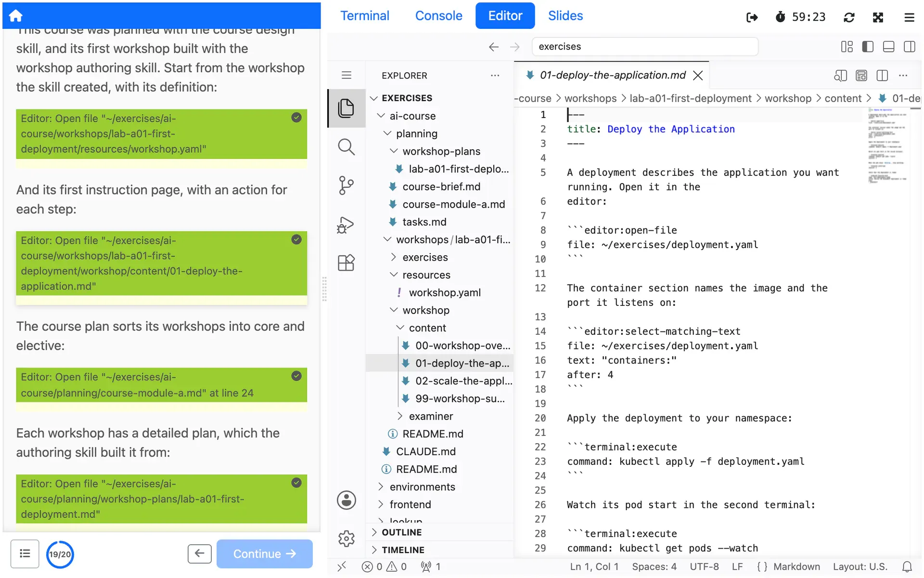Open the Search view in activity bar
The width and height of the screenshot is (924, 578).
346,147
